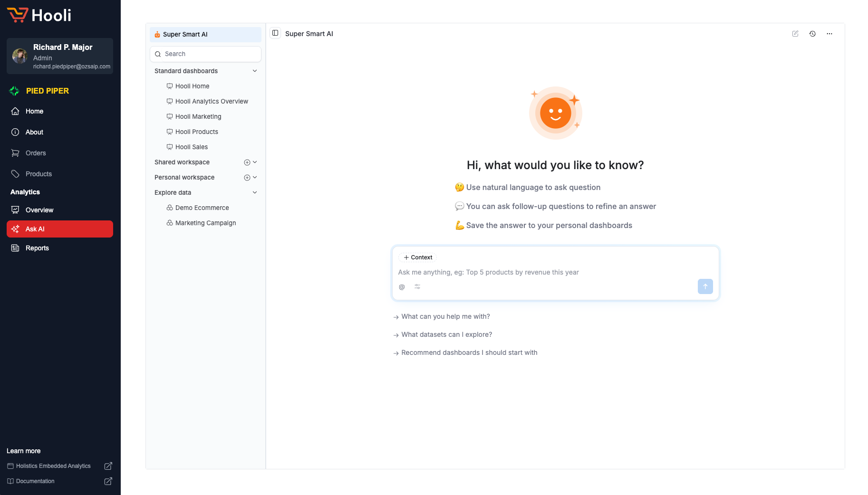868x495 pixels.
Task: Open the three-dots more options menu
Action: click(829, 34)
